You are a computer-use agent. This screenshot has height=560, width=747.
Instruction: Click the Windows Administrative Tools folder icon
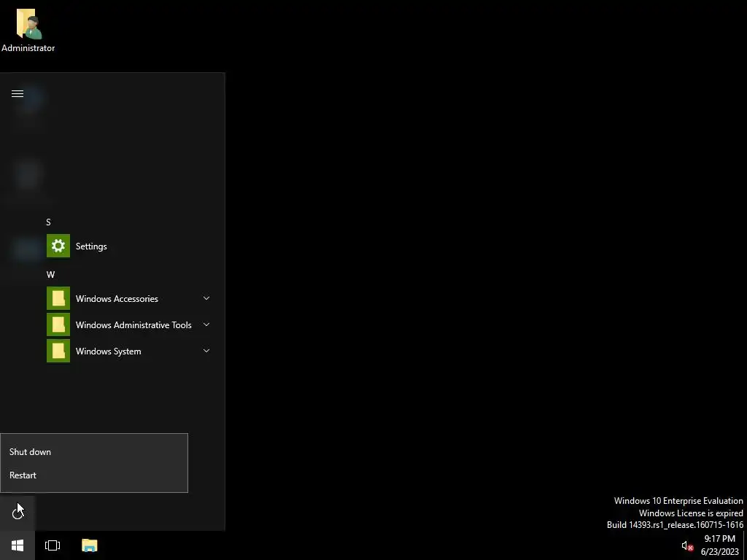coord(58,324)
